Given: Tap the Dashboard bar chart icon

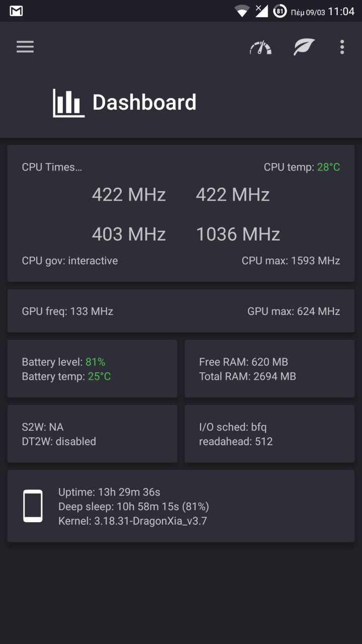Looking at the screenshot, I should click(68, 103).
